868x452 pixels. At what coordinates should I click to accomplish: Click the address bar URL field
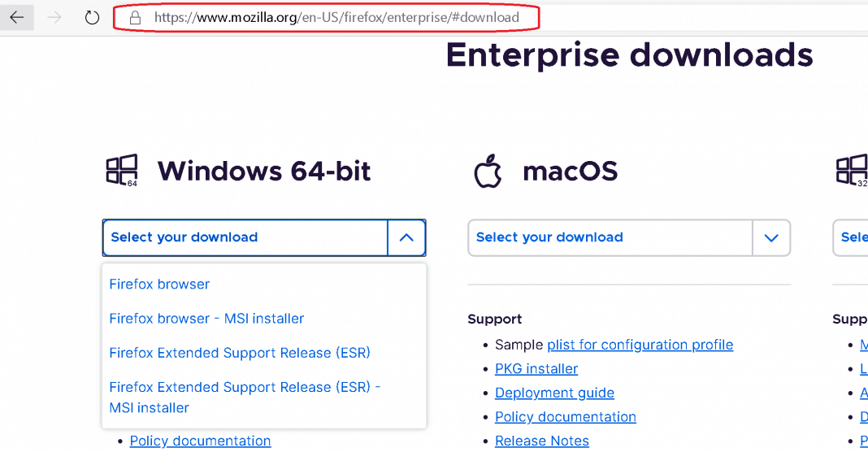[x=336, y=17]
